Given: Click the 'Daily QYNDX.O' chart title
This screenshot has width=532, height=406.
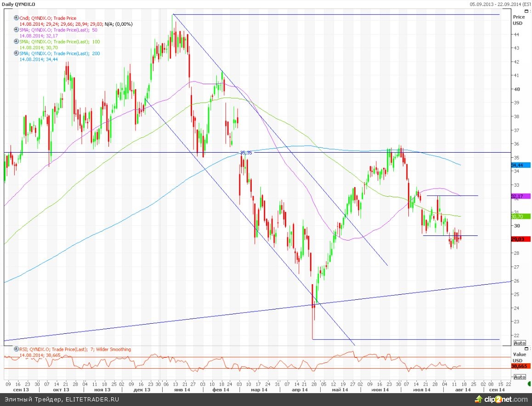Looking at the screenshot, I should coord(18,5).
